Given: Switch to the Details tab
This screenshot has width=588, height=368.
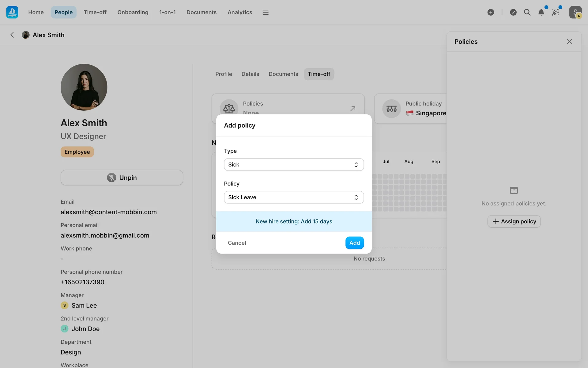Looking at the screenshot, I should (x=250, y=74).
